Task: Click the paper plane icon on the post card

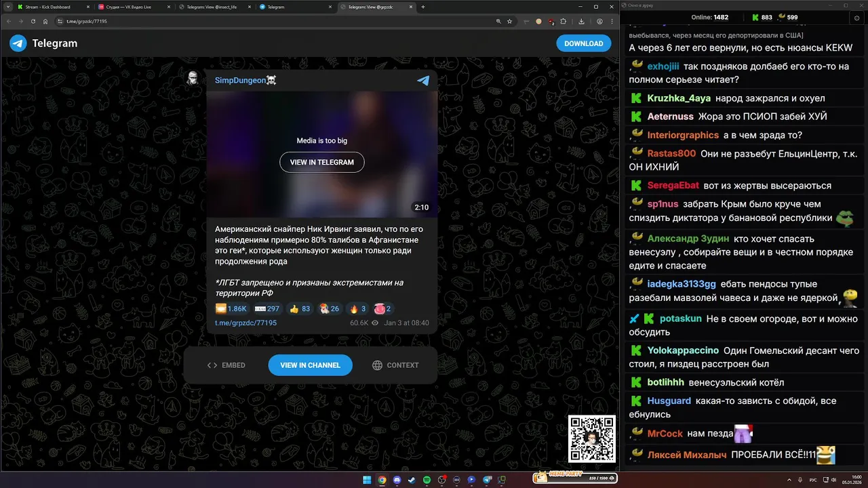Action: 423,81
